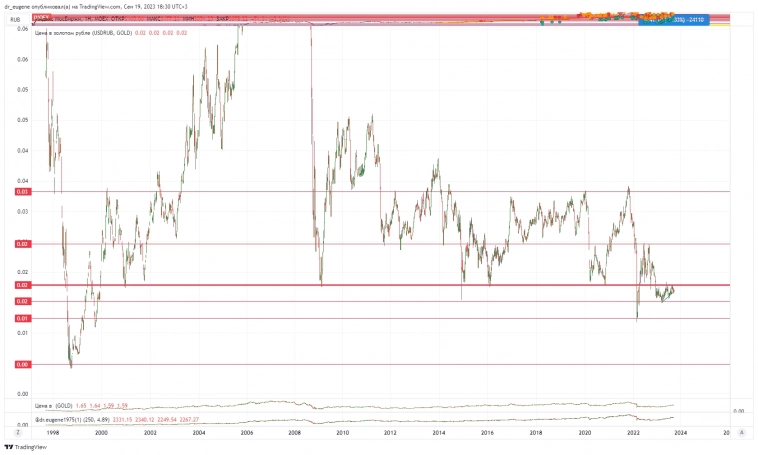Image resolution: width=758 pixels, height=455 pixels.
Task: Click the 2018 label on the time axis
Action: click(x=536, y=433)
